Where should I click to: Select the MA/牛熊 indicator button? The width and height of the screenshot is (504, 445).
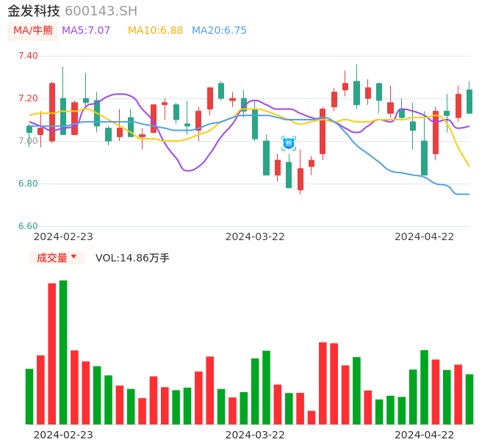33,31
